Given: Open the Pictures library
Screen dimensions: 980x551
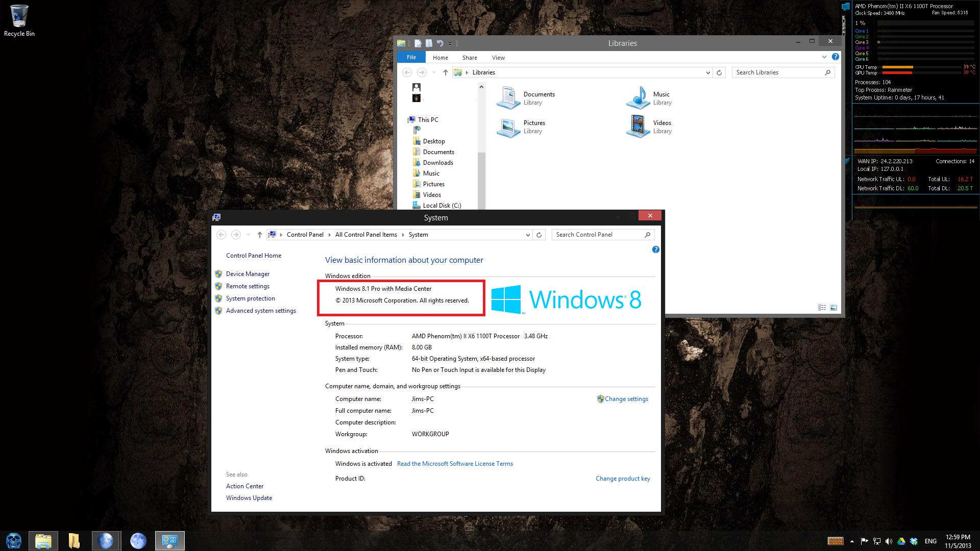Looking at the screenshot, I should (x=522, y=127).
